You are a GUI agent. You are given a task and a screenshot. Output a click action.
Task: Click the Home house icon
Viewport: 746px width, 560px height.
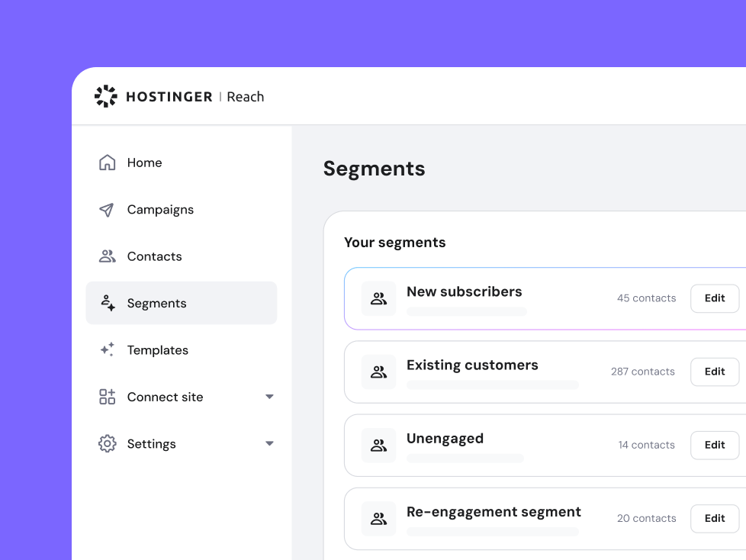(x=107, y=163)
